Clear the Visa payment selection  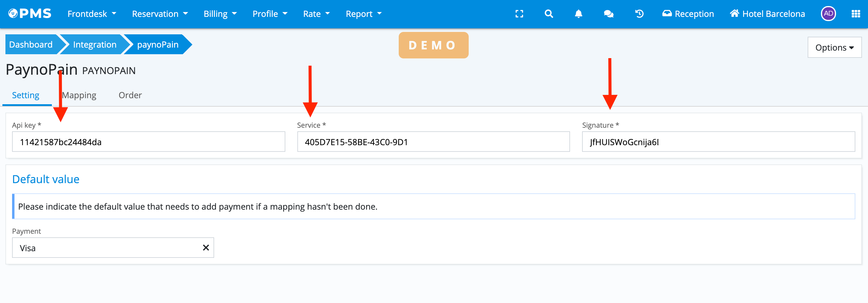coord(206,248)
